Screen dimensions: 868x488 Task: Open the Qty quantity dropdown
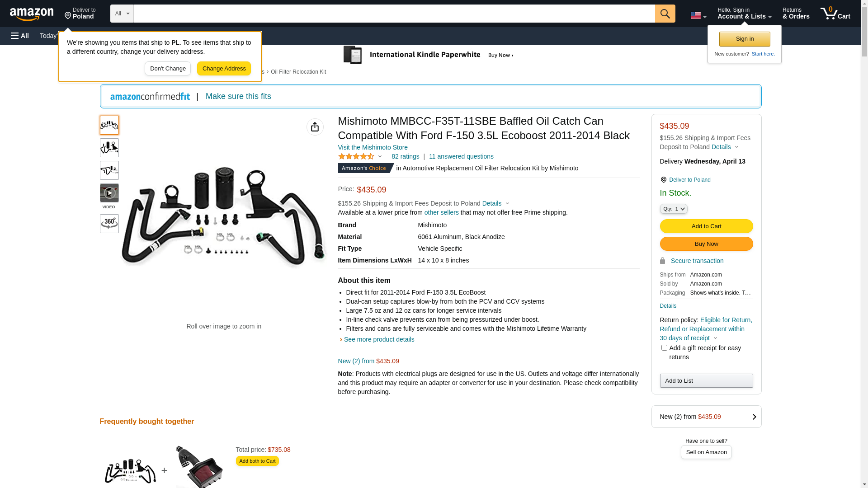[x=673, y=209]
